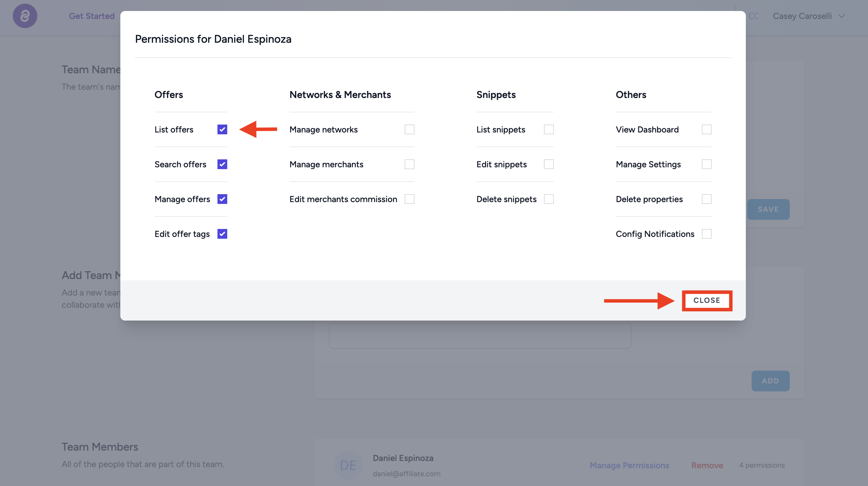This screenshot has width=868, height=486.
Task: Click the Networks & Merchants heading
Action: pos(340,95)
